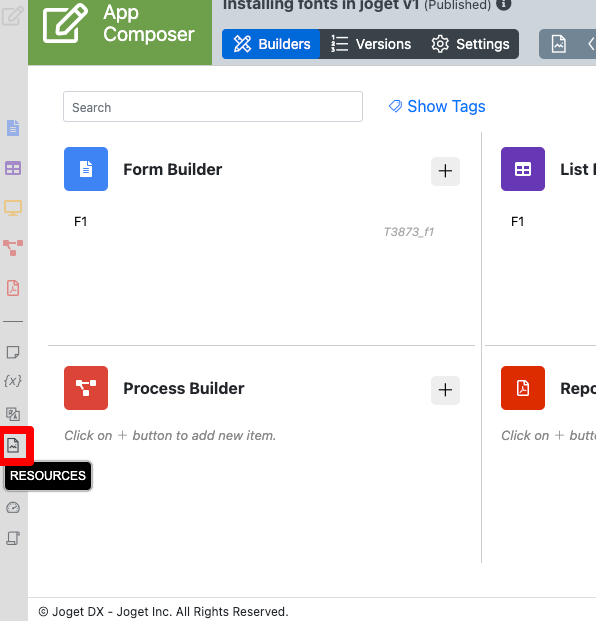The image size is (596, 621).
Task: Switch to the Settings tab
Action: [x=470, y=44]
